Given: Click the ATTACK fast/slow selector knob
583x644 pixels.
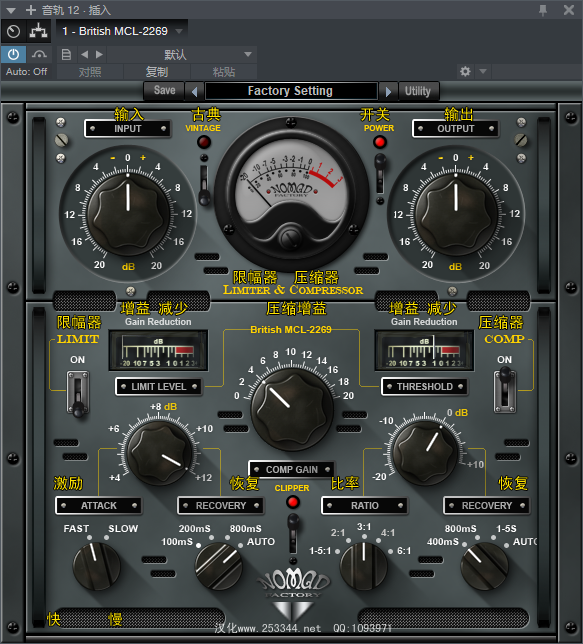Looking at the screenshot, I should [96, 566].
